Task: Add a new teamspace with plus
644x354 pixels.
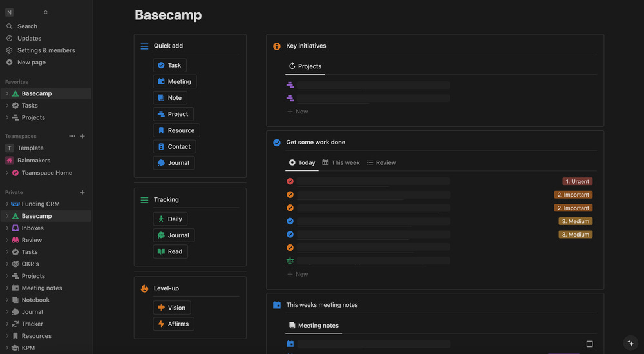Action: click(82, 136)
